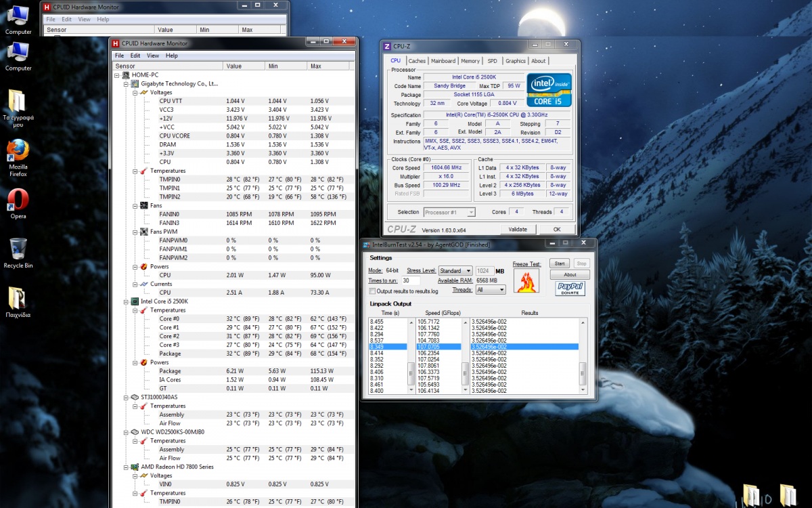Click the Times to run input field

pos(411,280)
